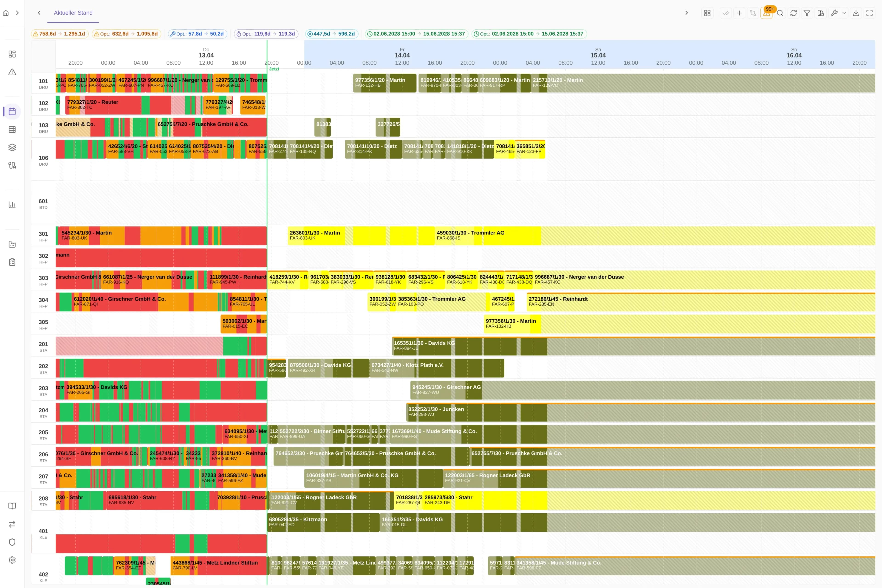Open the table view sidebar icon
This screenshot has height=588, width=882.
click(12, 129)
